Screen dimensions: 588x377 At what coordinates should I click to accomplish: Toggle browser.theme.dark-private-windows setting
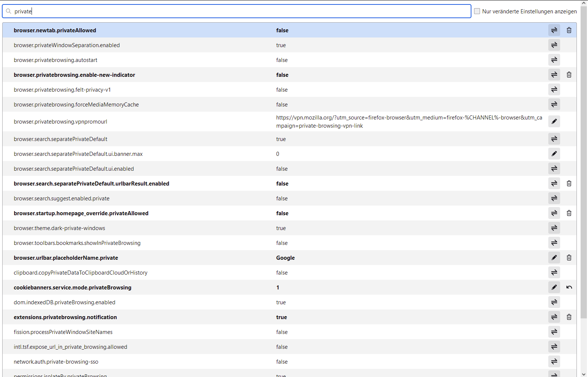pyautogui.click(x=554, y=228)
